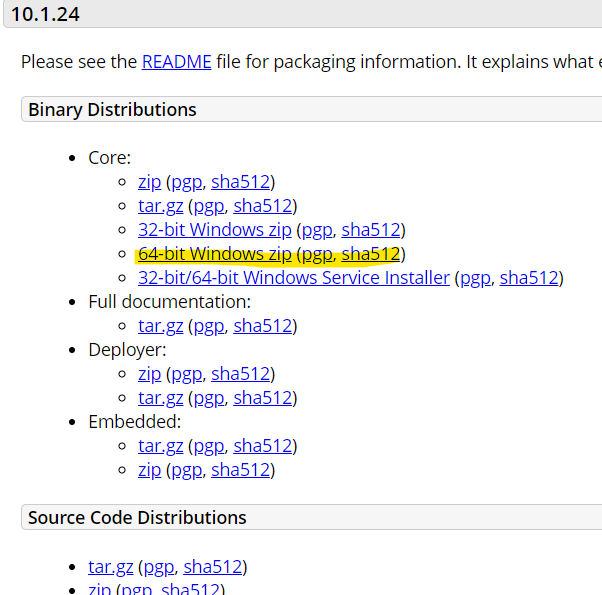This screenshot has width=602, height=595.
Task: Open sha512 for 64-bit Windows zip
Action: [x=371, y=254]
